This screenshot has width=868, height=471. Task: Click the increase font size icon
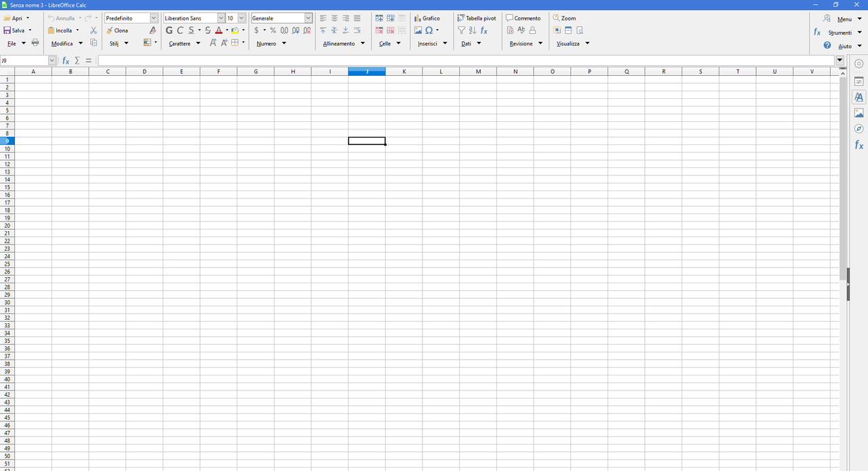tap(213, 43)
